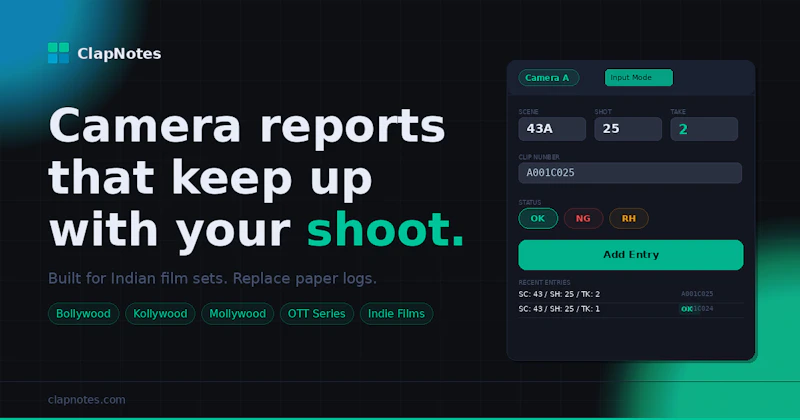800x420 pixels.
Task: Open the clapnotes.com link
Action: point(87,400)
